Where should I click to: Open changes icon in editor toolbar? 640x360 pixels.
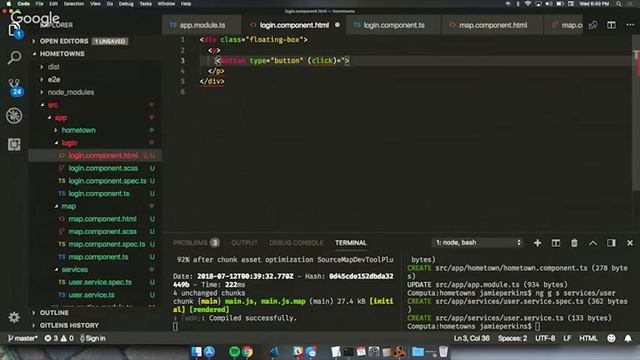point(593,25)
